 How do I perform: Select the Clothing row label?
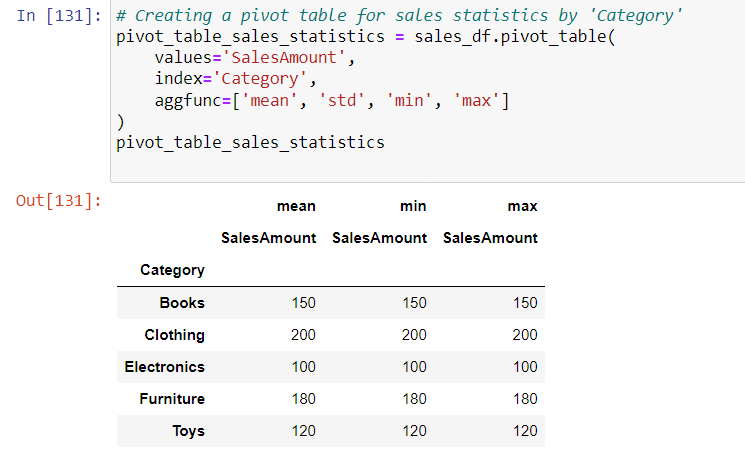(x=174, y=335)
